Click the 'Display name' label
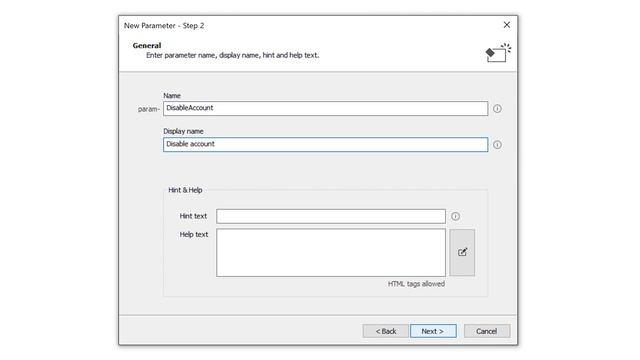Image resolution: width=640 pixels, height=360 pixels. (183, 131)
